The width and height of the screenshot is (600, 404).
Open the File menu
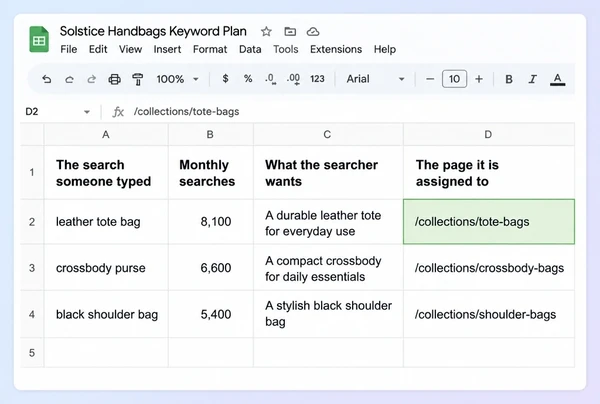pos(69,49)
